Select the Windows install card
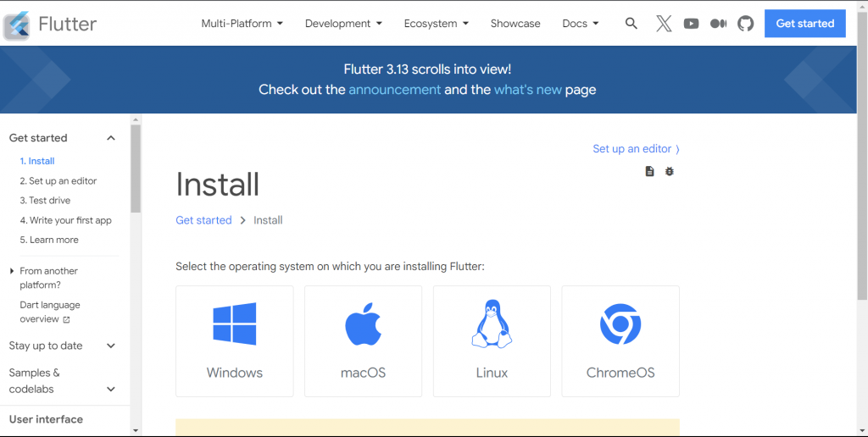The image size is (868, 437). [235, 341]
